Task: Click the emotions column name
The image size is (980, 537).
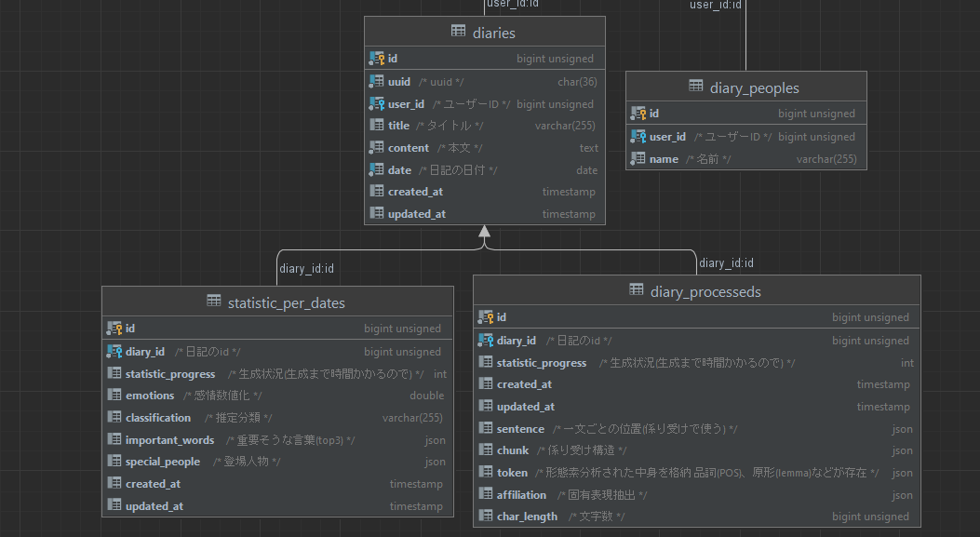Action: pyautogui.click(x=150, y=396)
